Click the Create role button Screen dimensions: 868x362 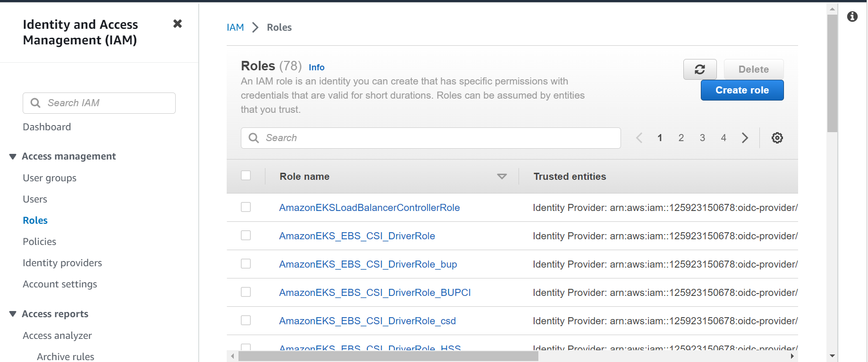click(x=742, y=90)
